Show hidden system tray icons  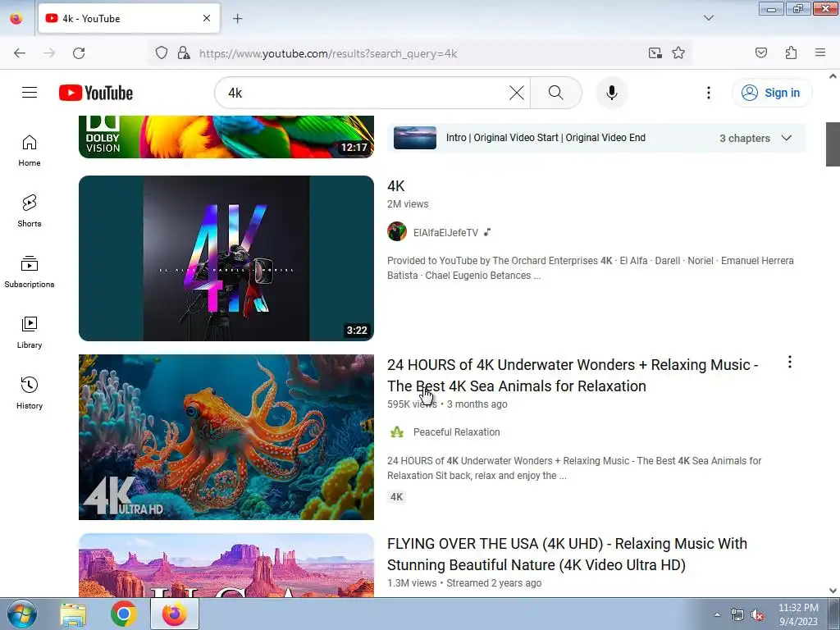coord(717,614)
